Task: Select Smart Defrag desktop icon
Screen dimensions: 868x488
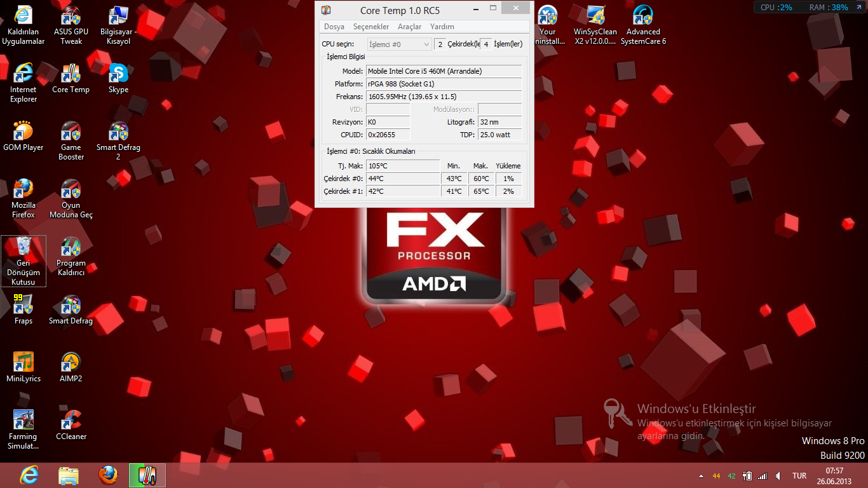Action: click(x=71, y=309)
